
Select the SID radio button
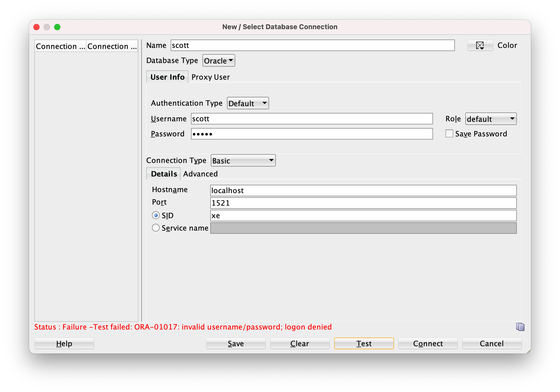(x=156, y=215)
